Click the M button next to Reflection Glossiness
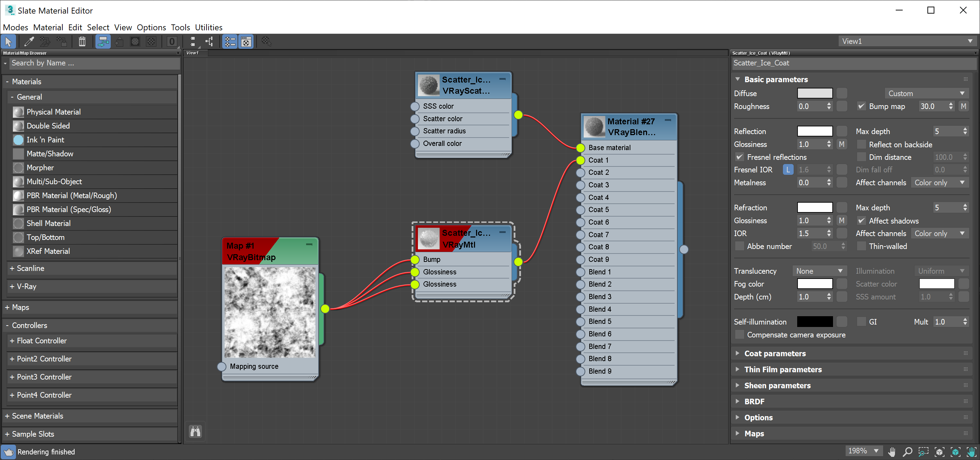This screenshot has width=980, height=460. (x=841, y=144)
